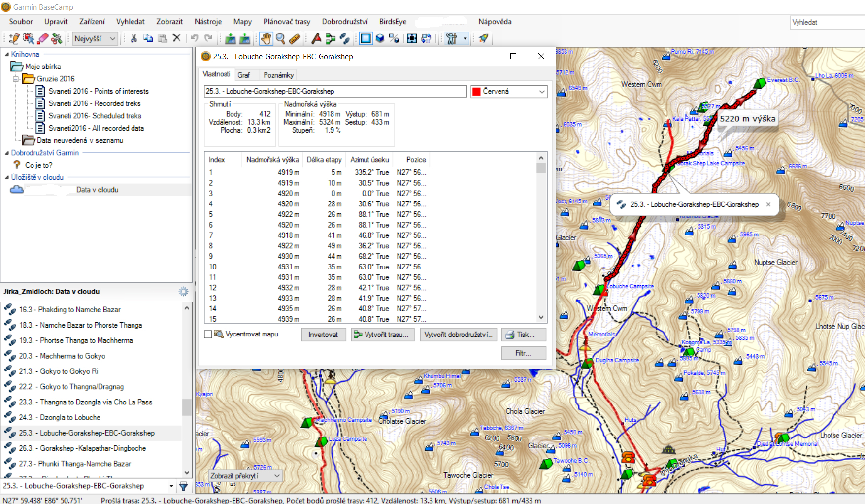This screenshot has height=504, width=865.
Task: Select the Hand (pan) tool
Action: pyautogui.click(x=266, y=38)
